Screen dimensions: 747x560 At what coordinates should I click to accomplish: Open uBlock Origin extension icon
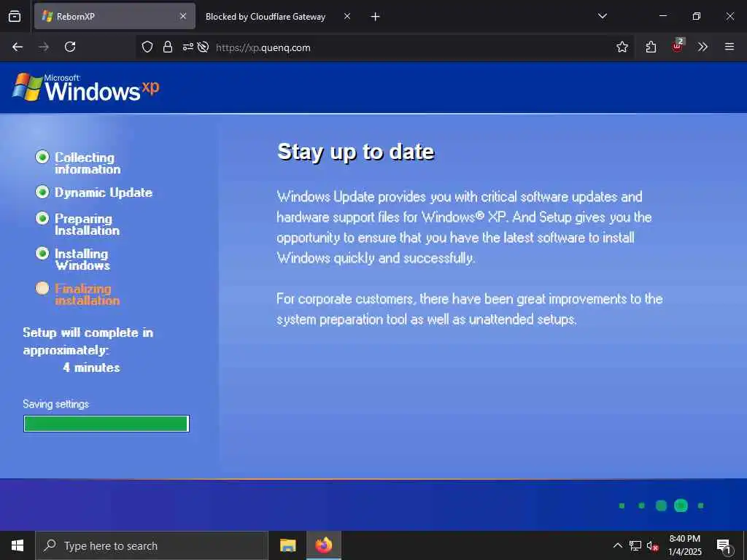click(x=677, y=46)
